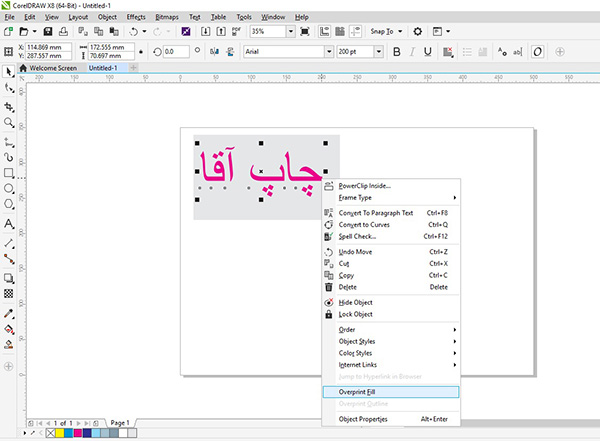600x441 pixels.
Task: Select the Zoom tool
Action: pos(9,122)
